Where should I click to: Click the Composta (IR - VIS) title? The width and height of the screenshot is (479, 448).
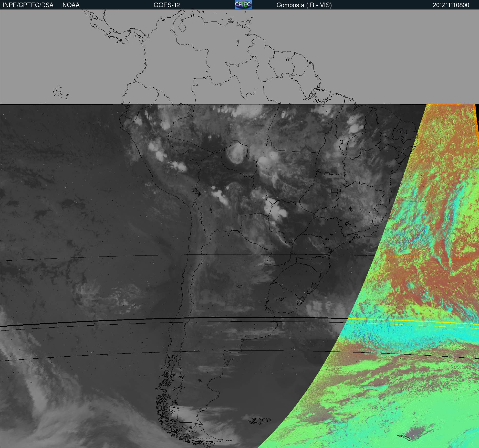304,5
